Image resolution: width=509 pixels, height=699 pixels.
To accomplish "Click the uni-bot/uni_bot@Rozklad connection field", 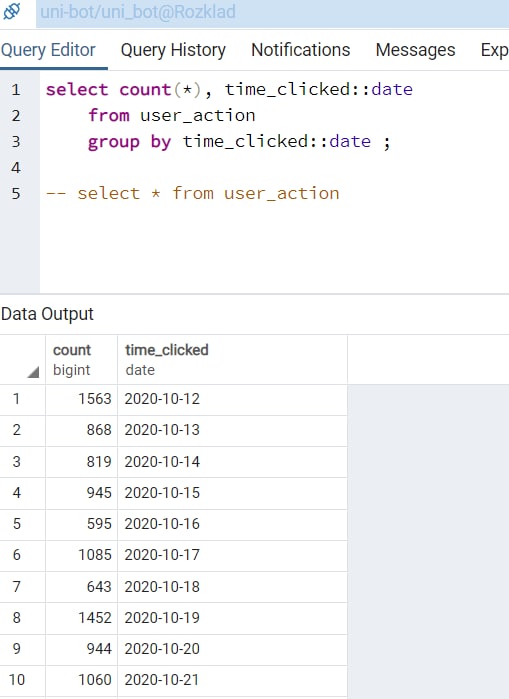I will pos(272,12).
